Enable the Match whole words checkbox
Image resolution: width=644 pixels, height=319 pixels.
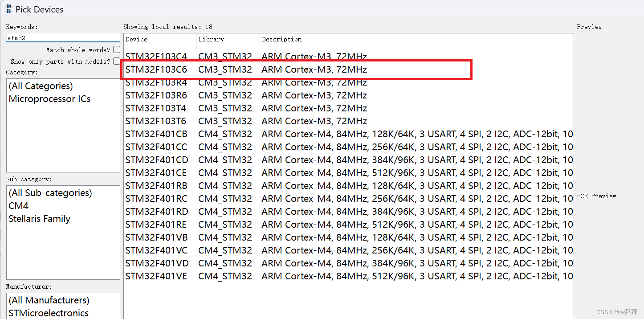pyautogui.click(x=116, y=49)
